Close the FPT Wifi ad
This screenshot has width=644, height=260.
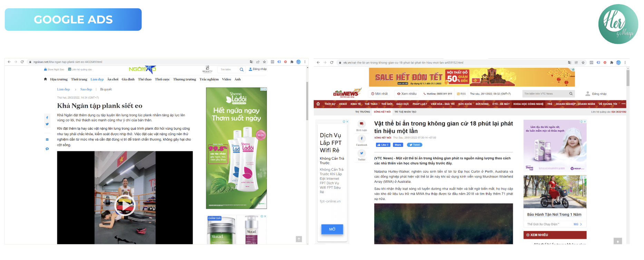(x=347, y=122)
